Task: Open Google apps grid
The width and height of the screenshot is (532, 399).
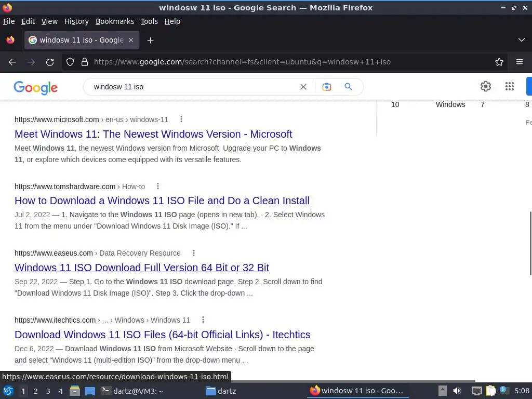Action: click(x=510, y=86)
